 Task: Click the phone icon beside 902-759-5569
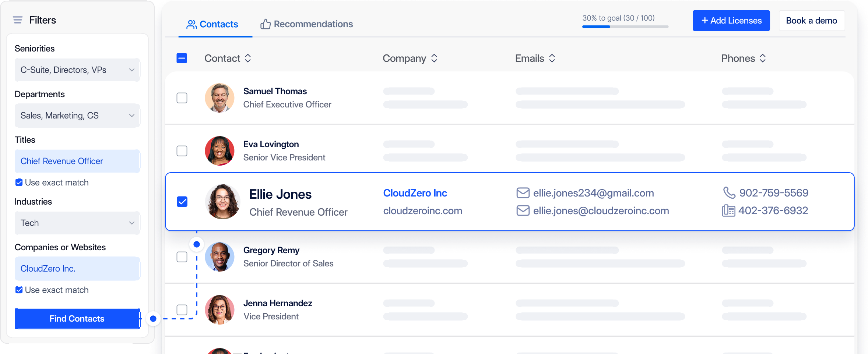pyautogui.click(x=729, y=192)
